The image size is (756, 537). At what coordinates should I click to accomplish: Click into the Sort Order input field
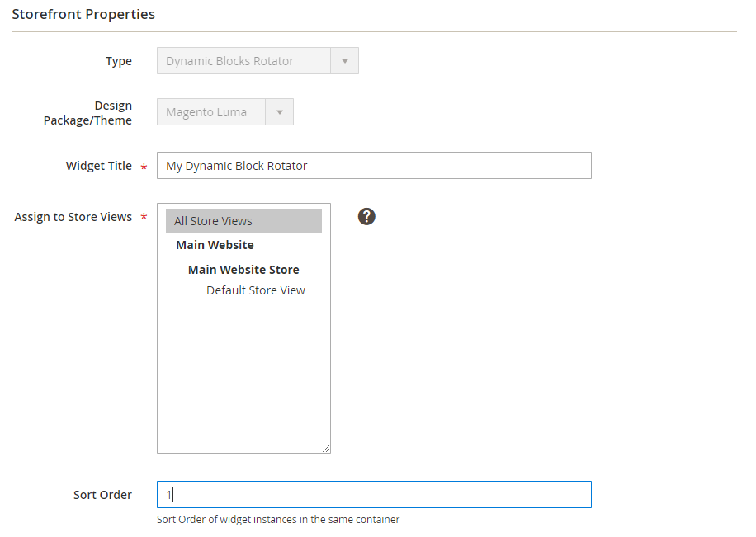pyautogui.click(x=374, y=495)
